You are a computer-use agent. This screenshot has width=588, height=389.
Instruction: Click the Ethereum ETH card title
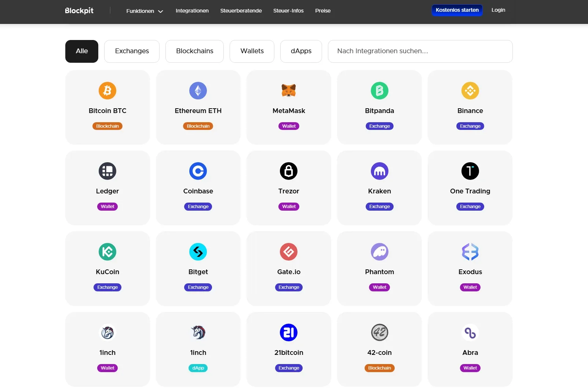(x=198, y=111)
